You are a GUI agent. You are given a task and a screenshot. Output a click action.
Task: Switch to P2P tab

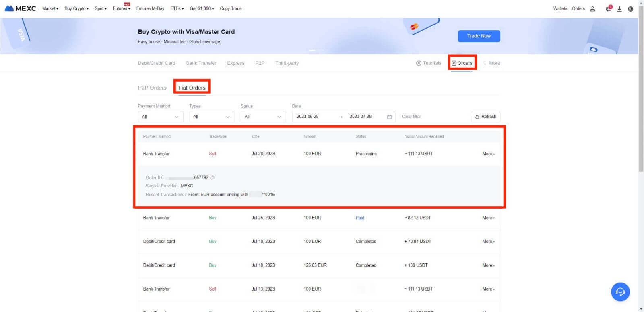tap(260, 63)
